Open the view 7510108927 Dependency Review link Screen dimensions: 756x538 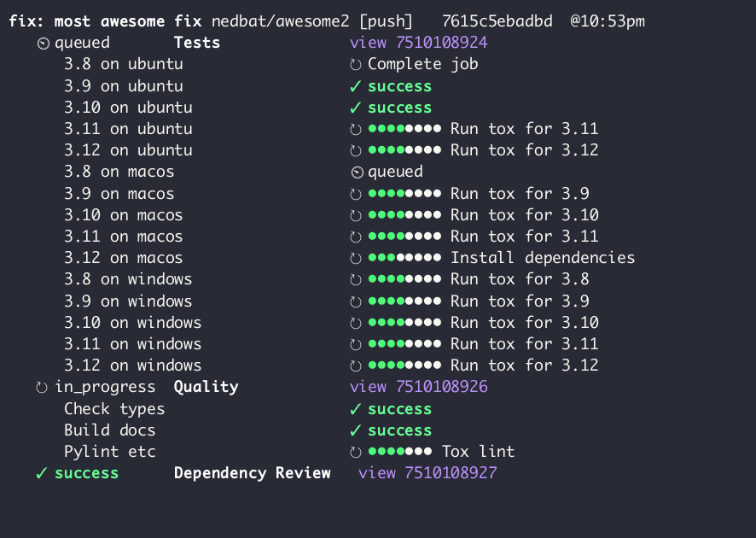pos(427,473)
